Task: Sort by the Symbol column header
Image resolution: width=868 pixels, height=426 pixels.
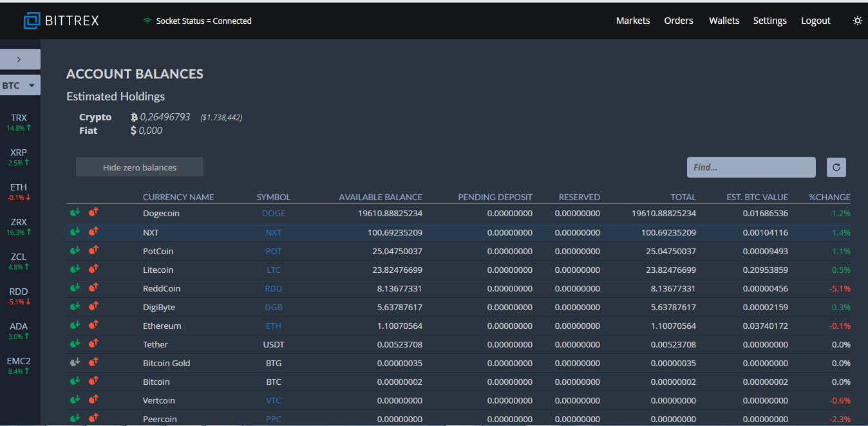Action: [x=274, y=197]
